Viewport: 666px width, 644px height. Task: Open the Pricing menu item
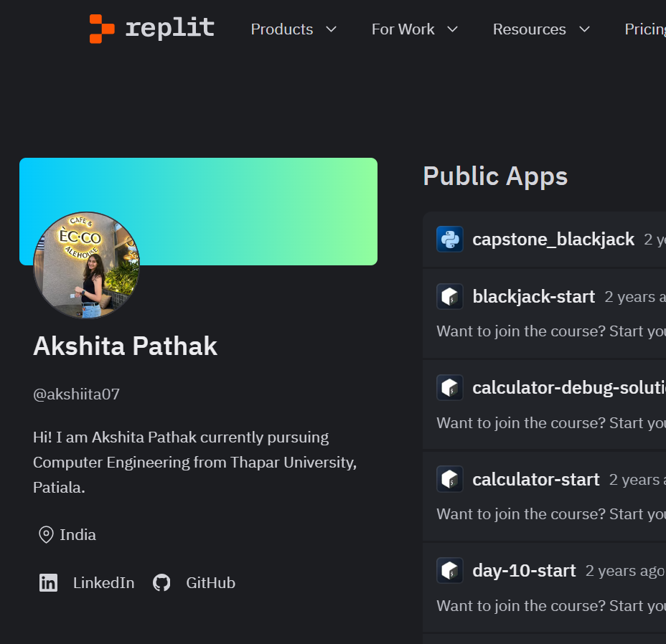click(x=644, y=29)
